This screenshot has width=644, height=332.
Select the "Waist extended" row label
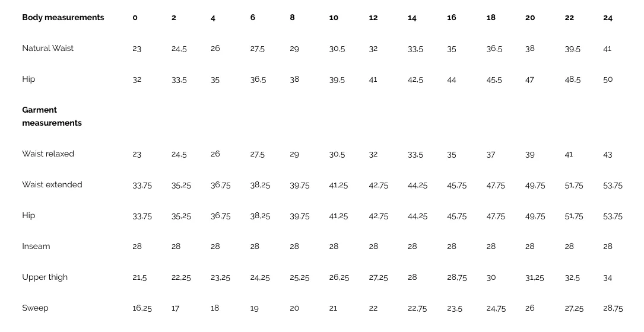52,184
